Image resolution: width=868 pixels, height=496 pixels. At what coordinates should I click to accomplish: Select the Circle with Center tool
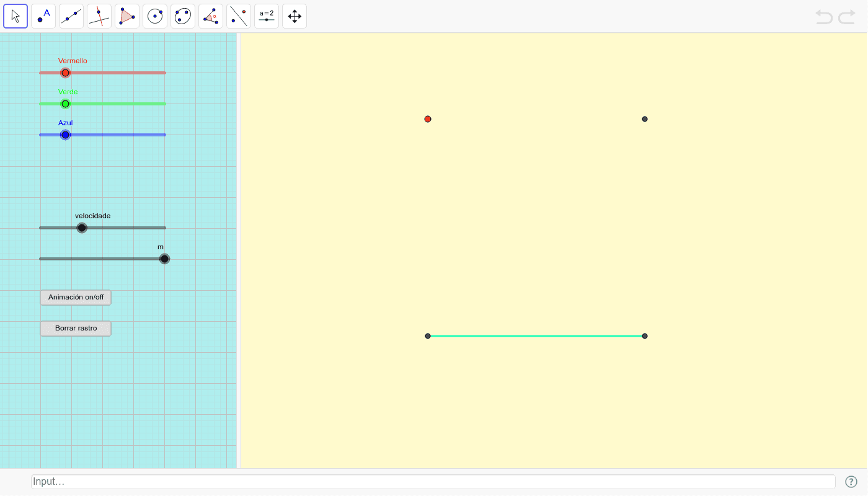(x=154, y=15)
